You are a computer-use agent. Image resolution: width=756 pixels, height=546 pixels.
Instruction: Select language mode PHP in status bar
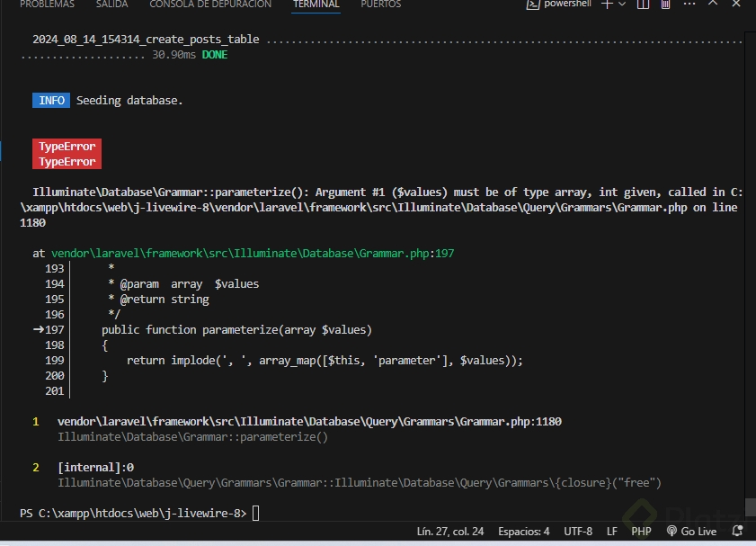[641, 532]
